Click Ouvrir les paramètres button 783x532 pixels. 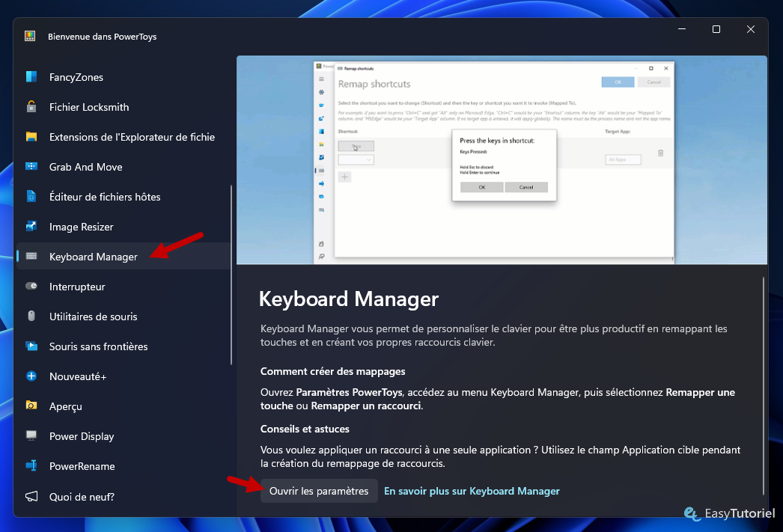point(319,491)
